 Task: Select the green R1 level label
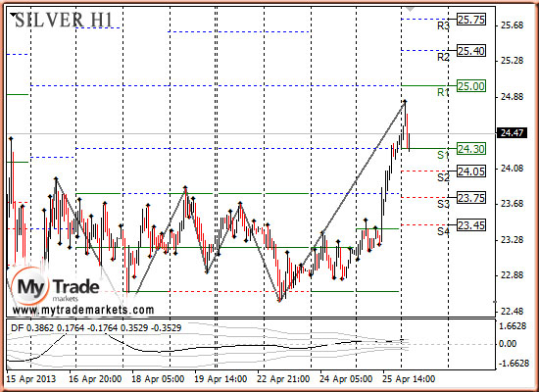[443, 92]
